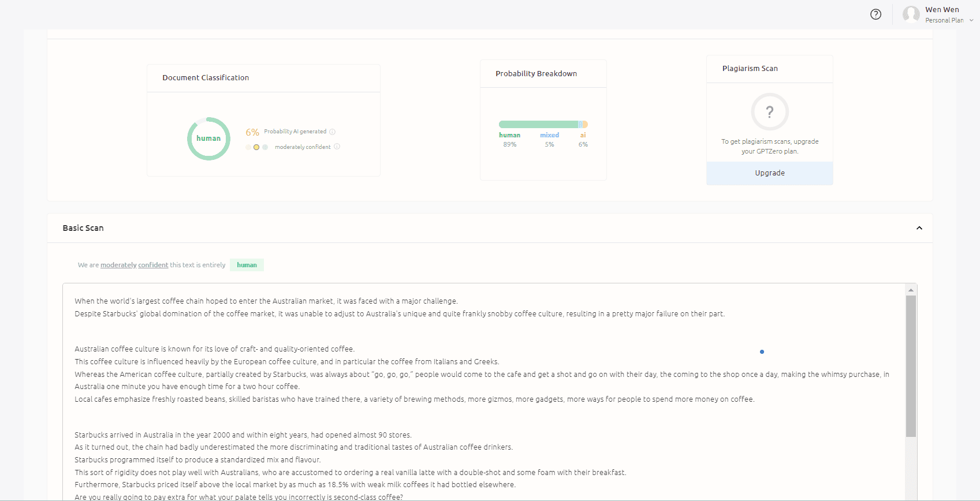Collapse the Basic Scan section chevron
This screenshot has height=501, width=980.
(919, 228)
